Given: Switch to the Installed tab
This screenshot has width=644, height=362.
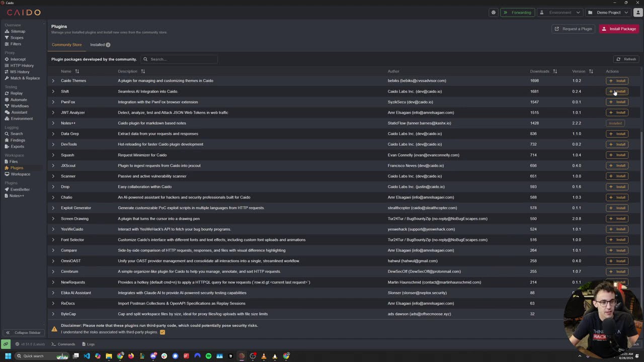Looking at the screenshot, I should point(100,45).
